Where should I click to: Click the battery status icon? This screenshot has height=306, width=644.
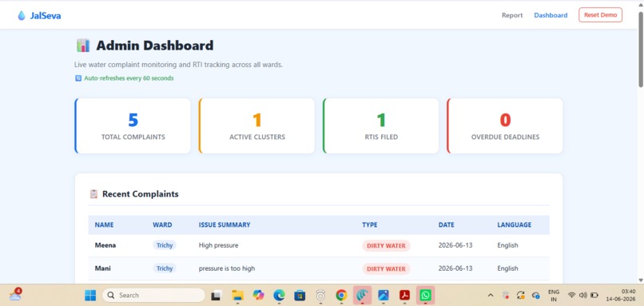coord(594,295)
